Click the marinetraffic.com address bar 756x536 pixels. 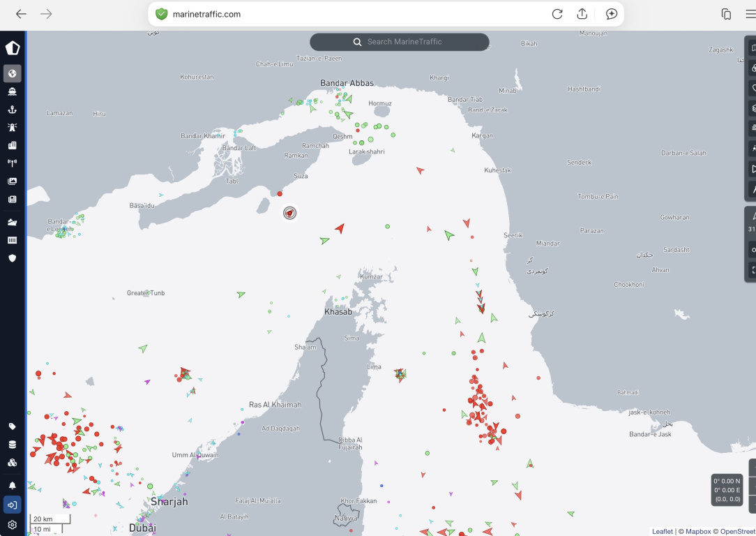[x=386, y=14]
